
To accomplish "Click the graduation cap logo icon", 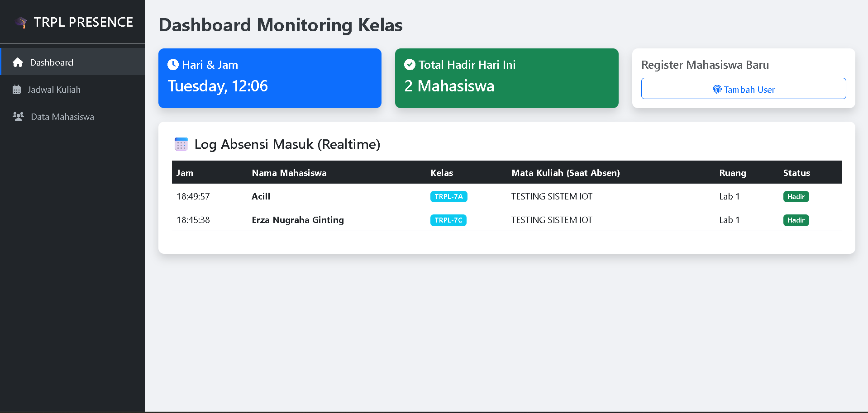I will (21, 22).
